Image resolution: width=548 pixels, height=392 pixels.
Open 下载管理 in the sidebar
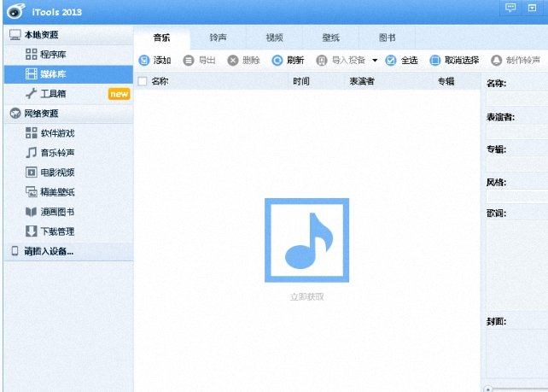(x=68, y=231)
